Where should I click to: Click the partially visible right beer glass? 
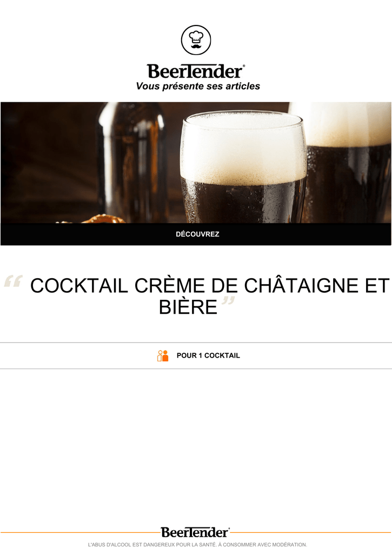click(x=348, y=162)
